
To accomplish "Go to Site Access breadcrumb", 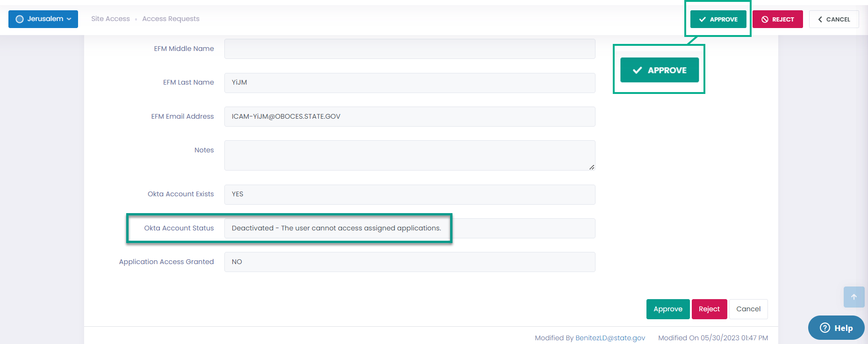I will coord(110,19).
